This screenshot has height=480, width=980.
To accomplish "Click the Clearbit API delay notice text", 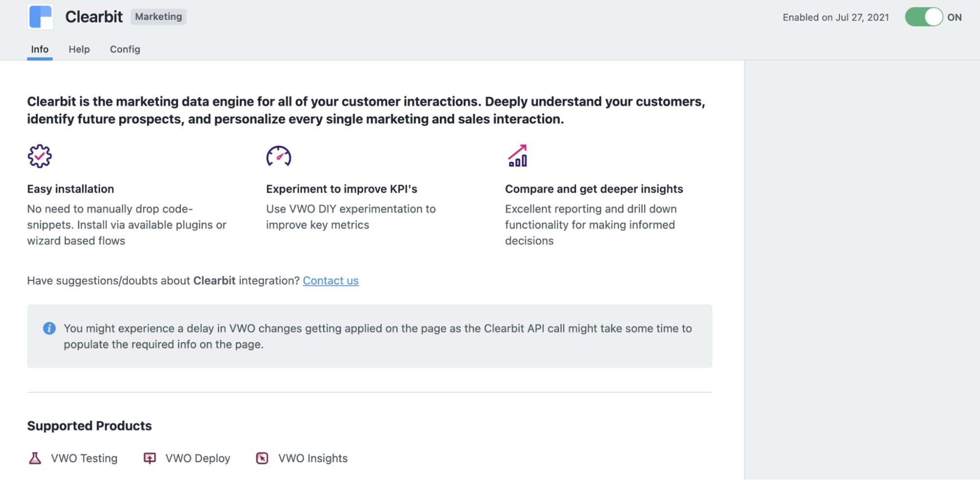I will (x=377, y=336).
